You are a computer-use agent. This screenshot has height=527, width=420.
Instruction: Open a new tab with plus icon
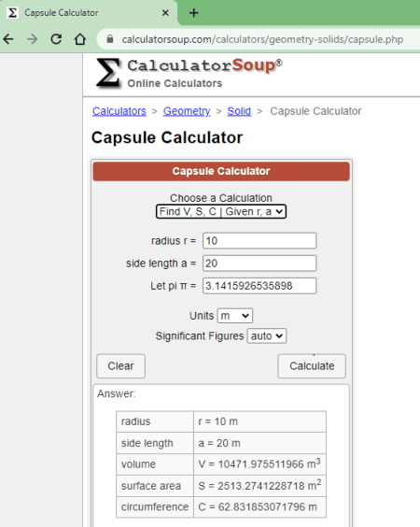[194, 13]
